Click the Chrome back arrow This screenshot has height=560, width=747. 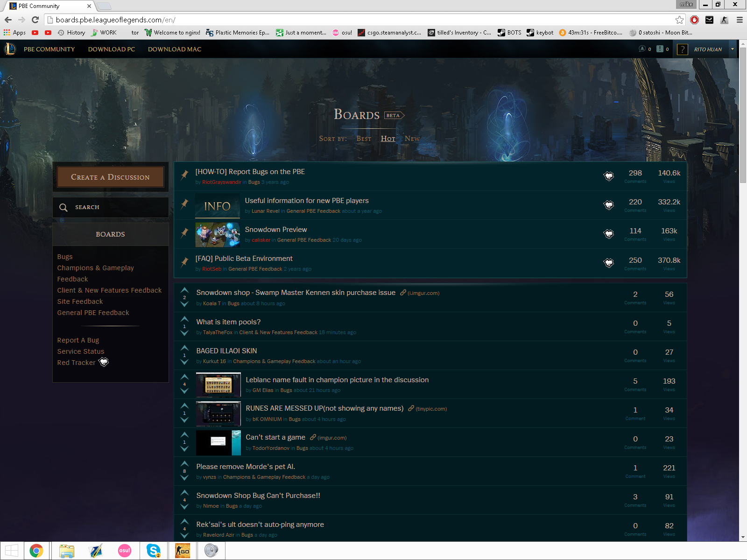pos(8,20)
